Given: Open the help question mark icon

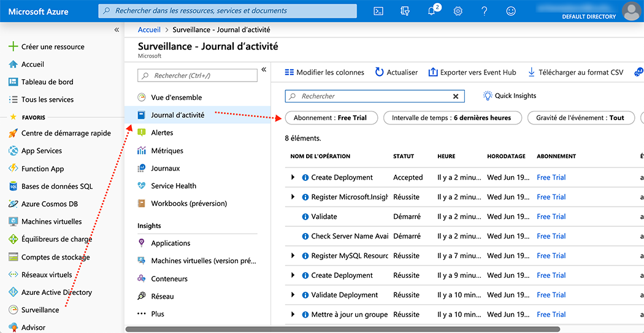Looking at the screenshot, I should 485,12.
